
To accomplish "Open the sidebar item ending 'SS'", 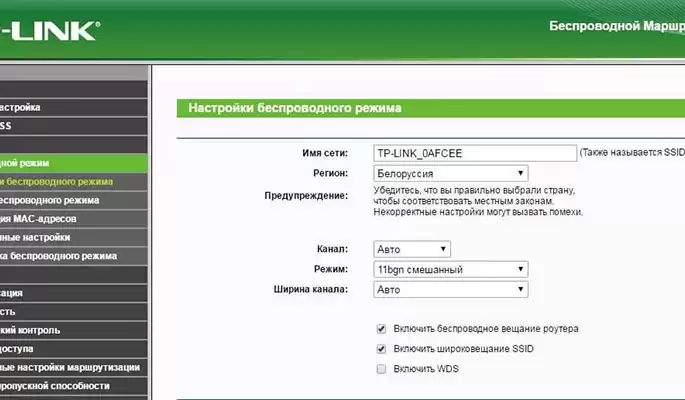I will coord(74,126).
